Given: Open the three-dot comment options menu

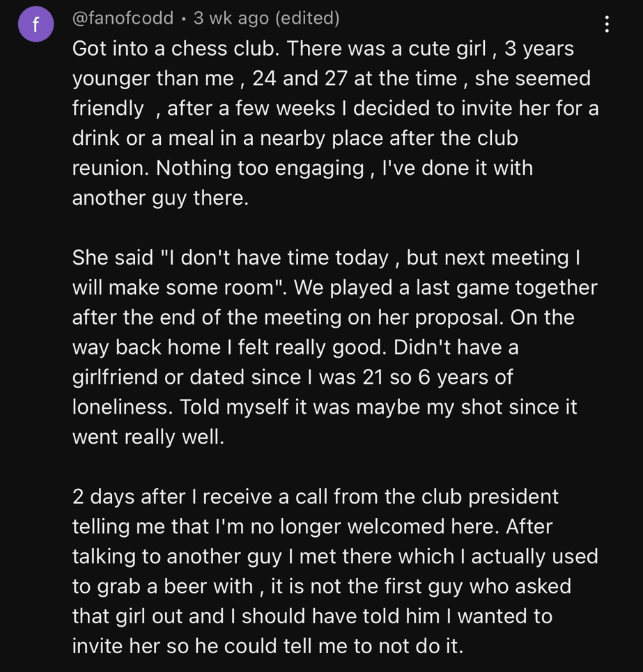Looking at the screenshot, I should pos(607,25).
